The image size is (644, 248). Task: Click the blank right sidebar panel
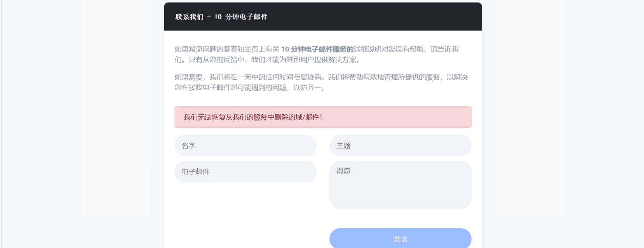tap(530, 109)
